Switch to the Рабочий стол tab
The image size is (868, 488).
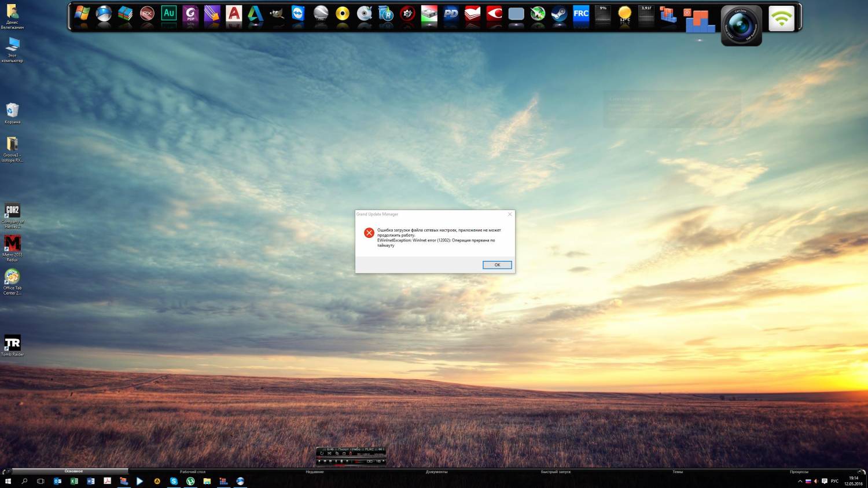click(x=193, y=472)
